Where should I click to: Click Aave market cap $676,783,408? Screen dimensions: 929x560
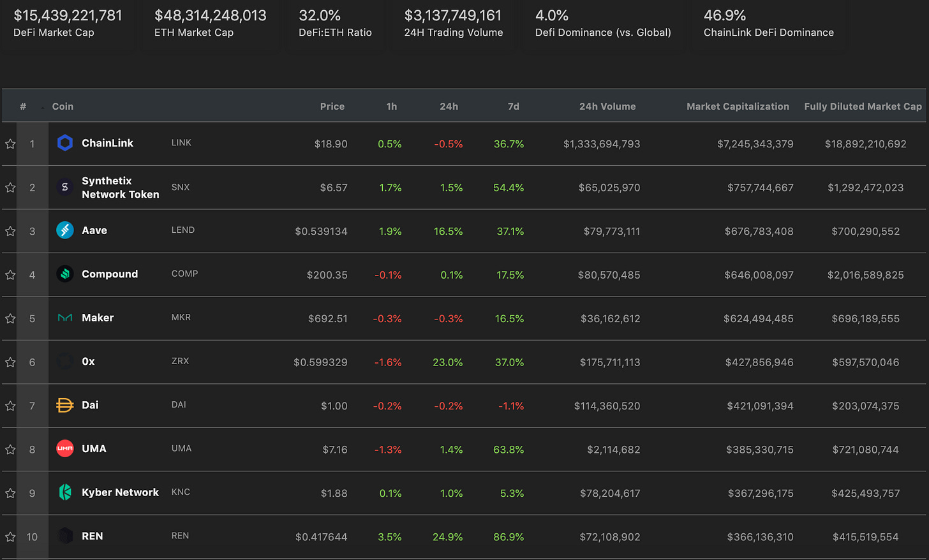759,232
